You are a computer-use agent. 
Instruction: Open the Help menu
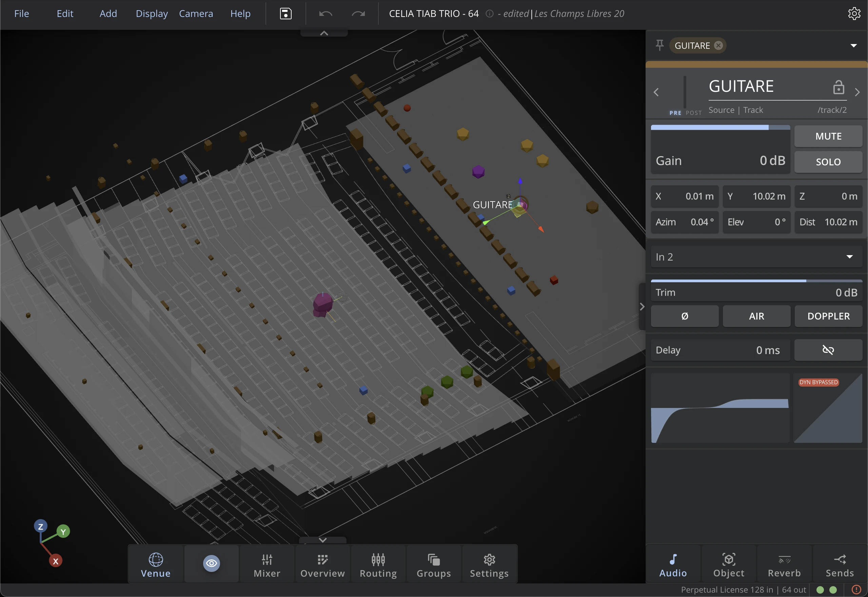[x=240, y=14]
